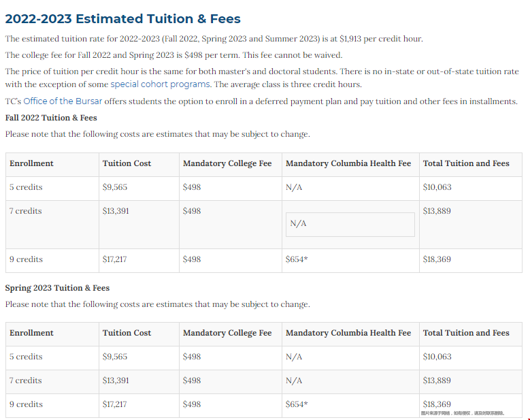Click Mandatory Columbia Health Fee header in Spring table
Viewport: 530px width, 420px height.
point(348,333)
